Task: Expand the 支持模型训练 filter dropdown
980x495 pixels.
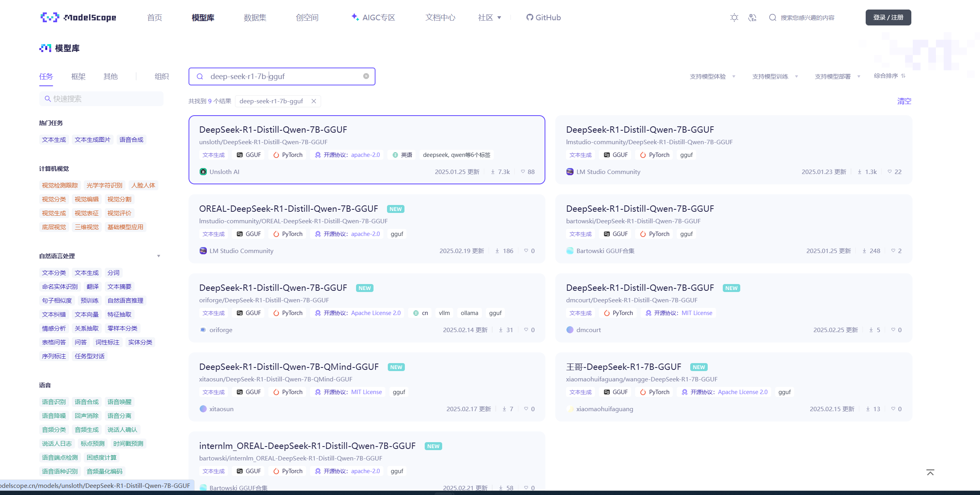Action: coord(775,76)
